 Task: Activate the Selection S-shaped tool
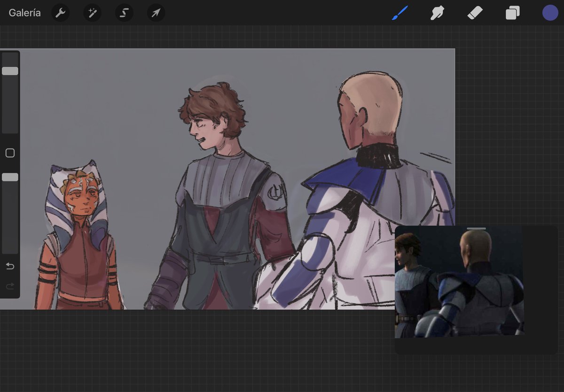click(x=124, y=13)
